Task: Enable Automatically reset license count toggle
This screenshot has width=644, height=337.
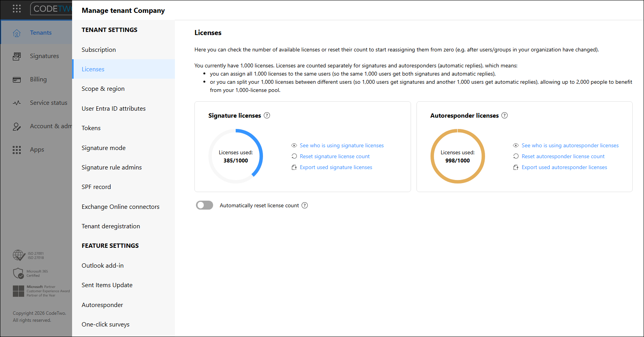Action: pyautogui.click(x=205, y=205)
